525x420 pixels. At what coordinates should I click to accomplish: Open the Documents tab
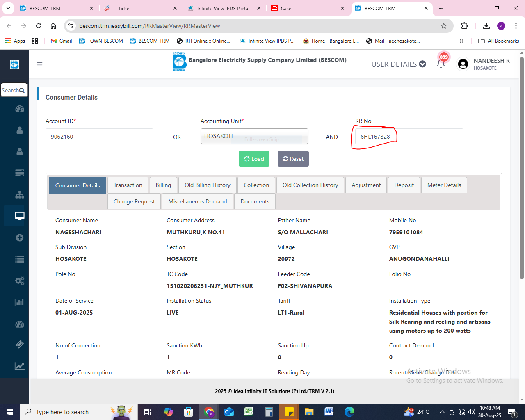pyautogui.click(x=255, y=201)
